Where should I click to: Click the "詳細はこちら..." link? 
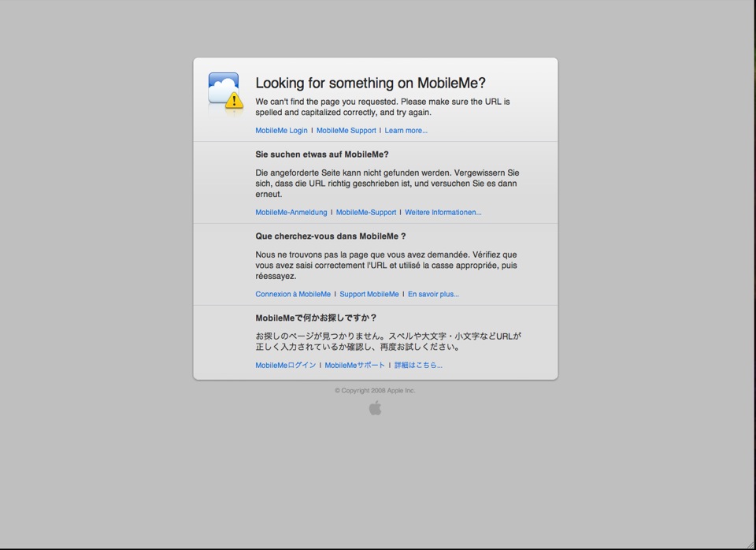pyautogui.click(x=417, y=365)
